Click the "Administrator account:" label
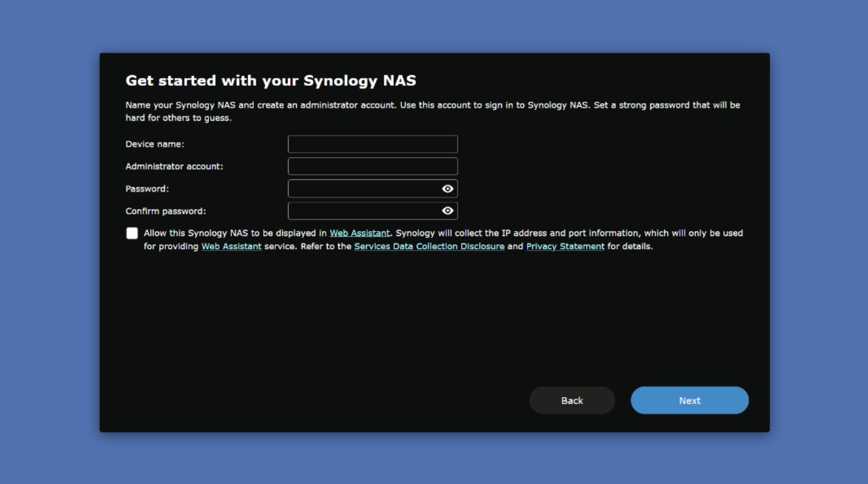868x484 pixels. pos(174,167)
